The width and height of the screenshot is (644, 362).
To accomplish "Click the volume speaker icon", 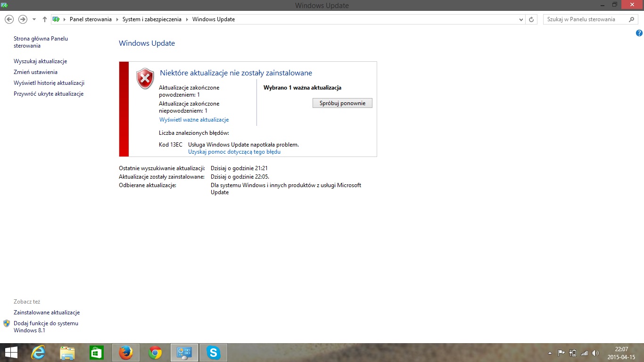I will (595, 353).
